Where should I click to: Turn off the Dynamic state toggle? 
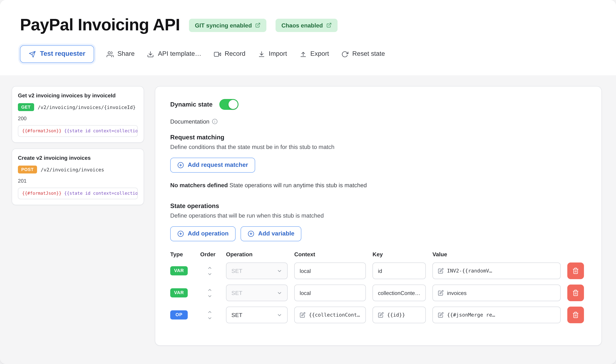point(229,104)
